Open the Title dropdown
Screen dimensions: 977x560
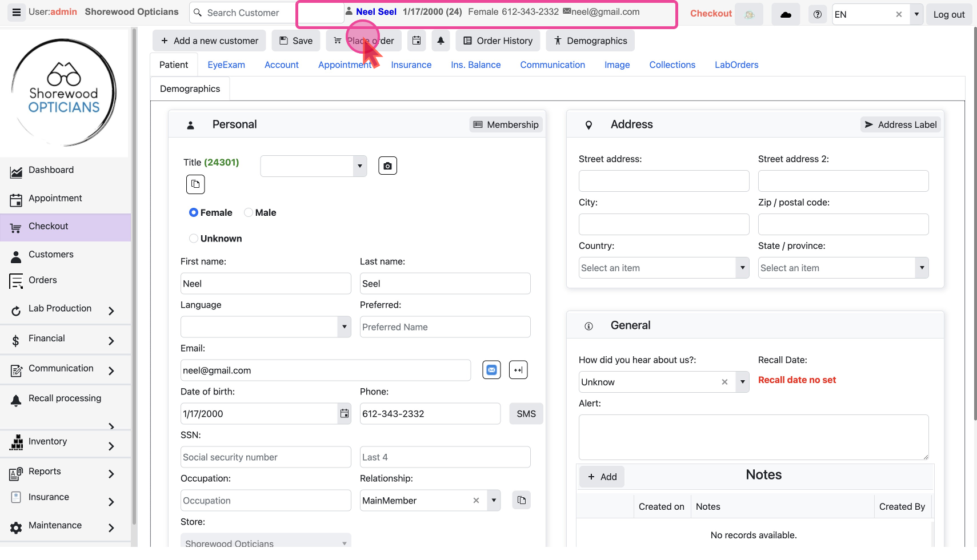[313, 166]
